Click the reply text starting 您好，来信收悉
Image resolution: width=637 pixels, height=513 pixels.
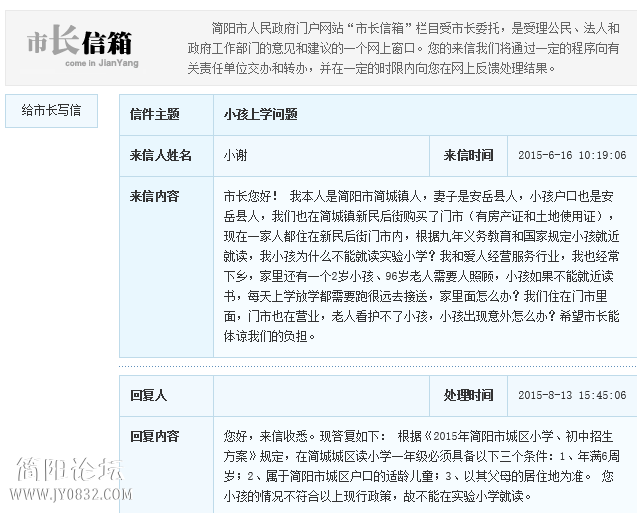(x=421, y=466)
